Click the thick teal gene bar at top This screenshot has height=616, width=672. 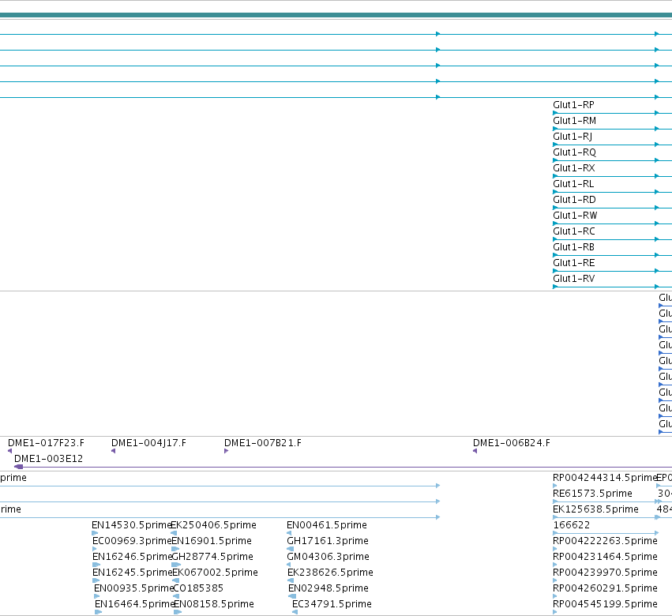(336, 16)
